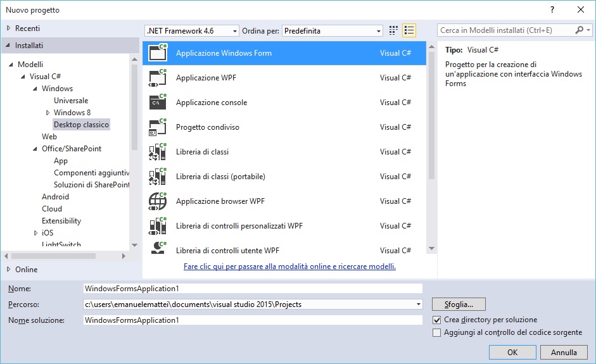
Task: Click the Progetto condiviso template icon
Action: pos(158,127)
